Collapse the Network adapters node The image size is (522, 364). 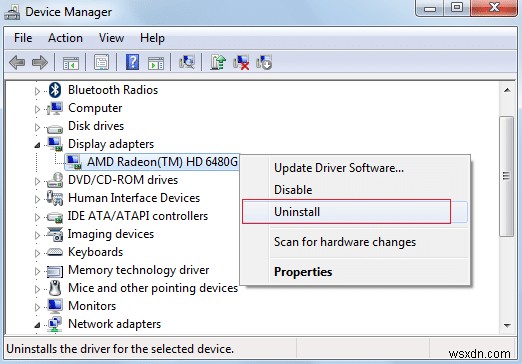(x=37, y=325)
